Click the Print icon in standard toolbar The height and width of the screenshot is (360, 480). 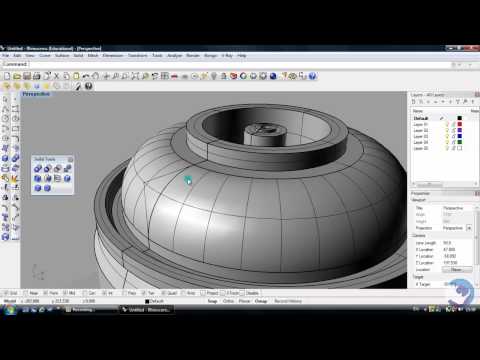coord(37,76)
